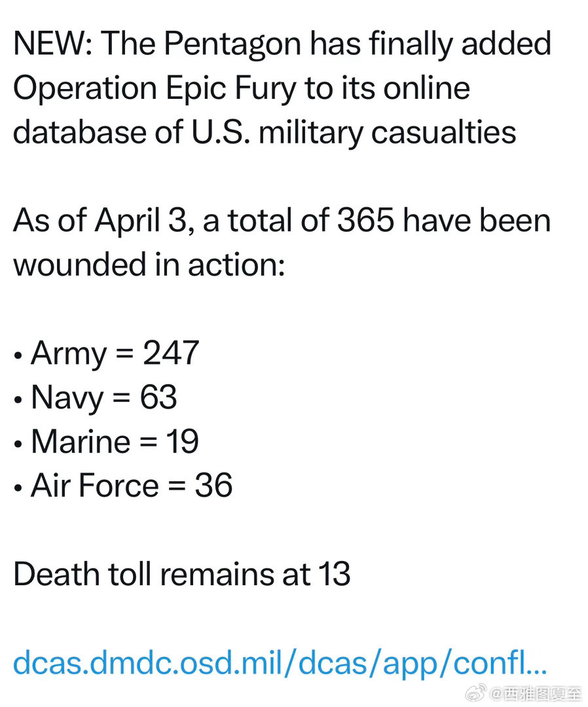Click the 'Army = 247' list item
The height and width of the screenshot is (707, 588).
[115, 353]
